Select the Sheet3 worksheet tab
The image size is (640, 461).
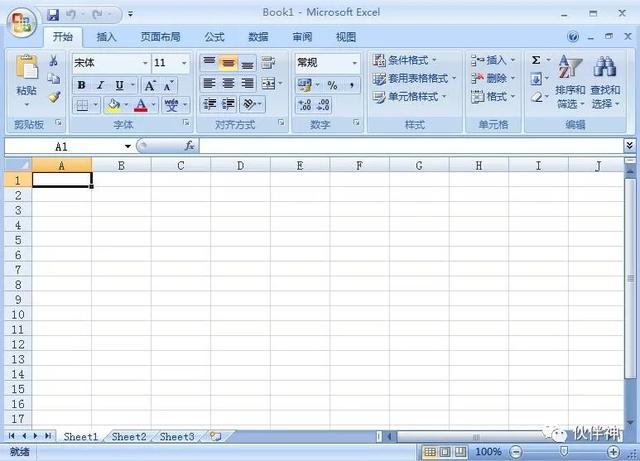(x=177, y=437)
